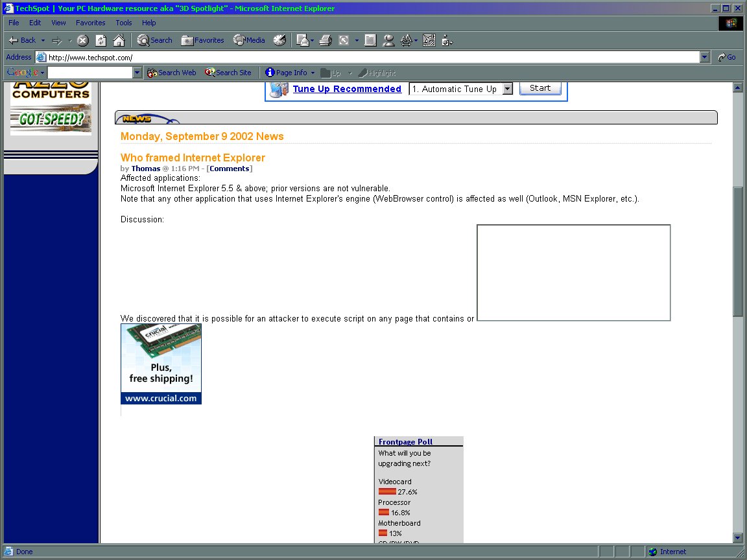This screenshot has width=747, height=560.
Task: Go back with the Back arrow button
Action: [x=22, y=40]
